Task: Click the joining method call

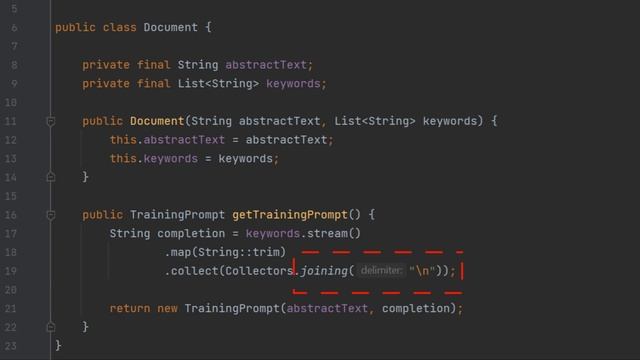Action: [x=324, y=271]
